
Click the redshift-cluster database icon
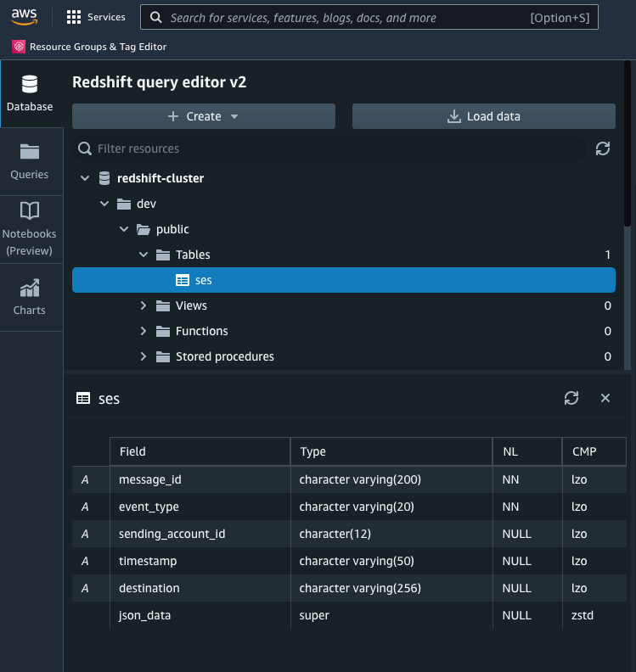104,178
